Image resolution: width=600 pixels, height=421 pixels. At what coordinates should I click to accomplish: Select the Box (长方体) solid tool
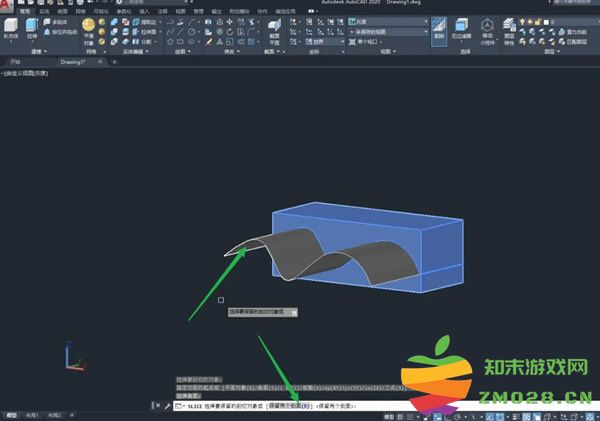[x=11, y=29]
